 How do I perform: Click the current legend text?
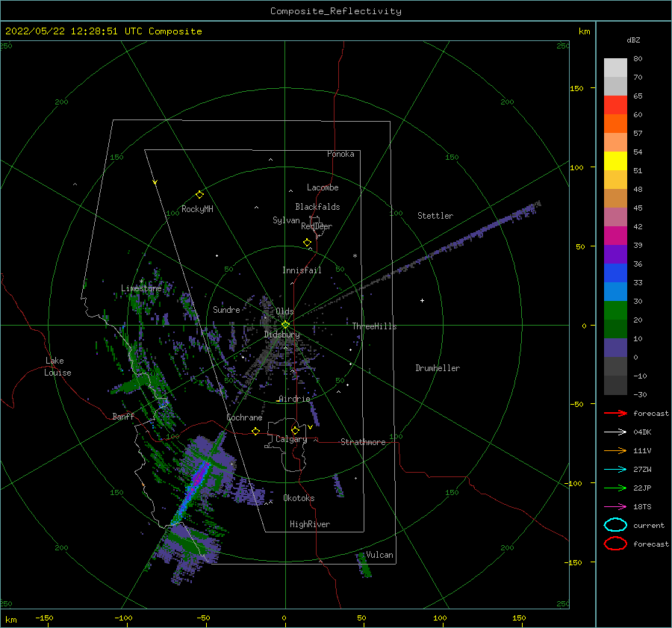[x=649, y=525]
